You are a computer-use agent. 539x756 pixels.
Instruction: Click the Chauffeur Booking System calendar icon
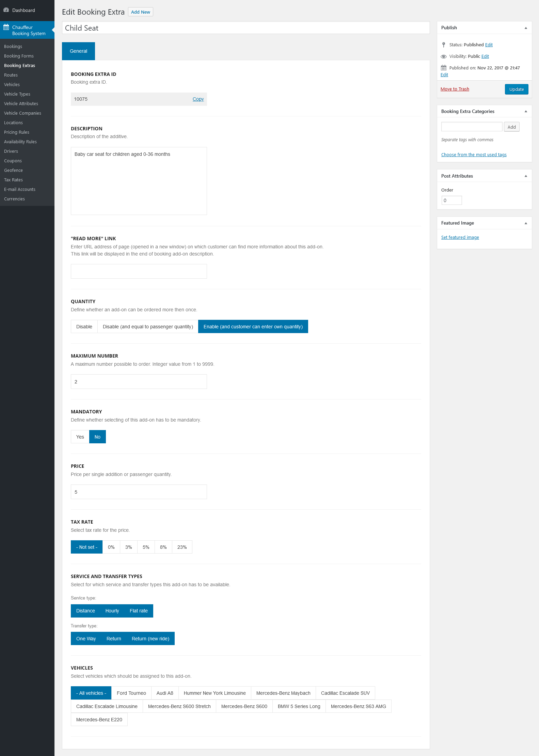pyautogui.click(x=6, y=27)
